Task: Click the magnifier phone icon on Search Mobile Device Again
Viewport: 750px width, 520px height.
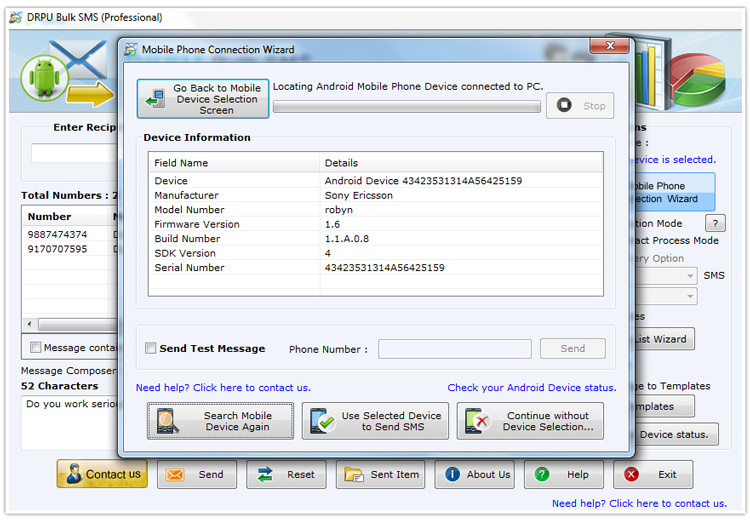Action: [x=167, y=421]
